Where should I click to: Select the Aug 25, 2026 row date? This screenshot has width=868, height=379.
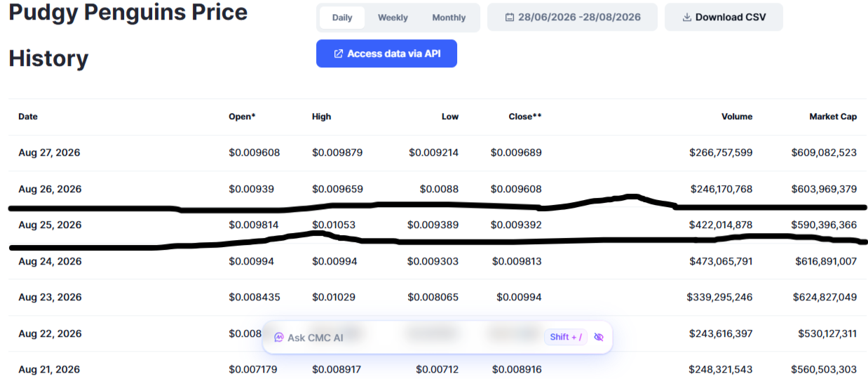(50, 225)
